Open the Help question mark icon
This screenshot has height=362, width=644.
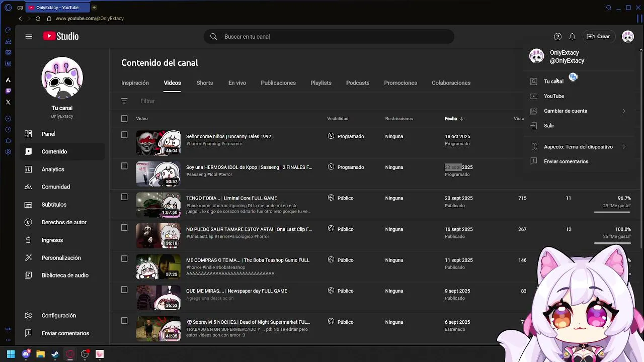pyautogui.click(x=557, y=37)
